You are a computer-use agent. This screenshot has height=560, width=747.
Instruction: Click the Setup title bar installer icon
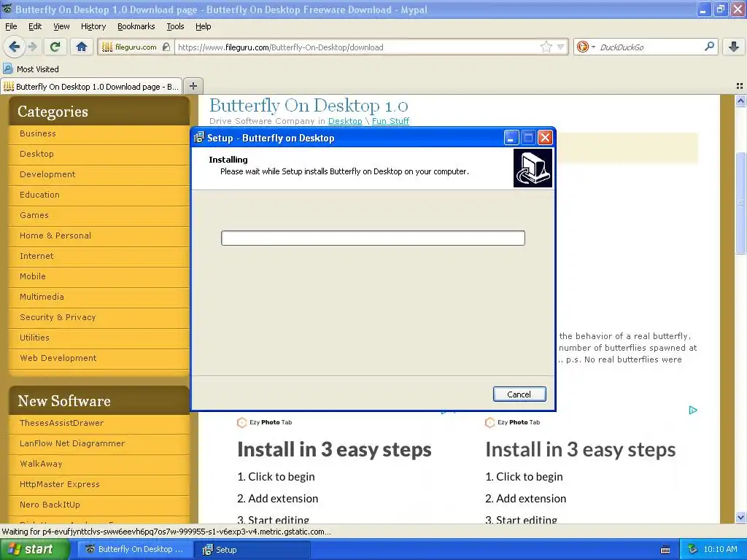(199, 138)
